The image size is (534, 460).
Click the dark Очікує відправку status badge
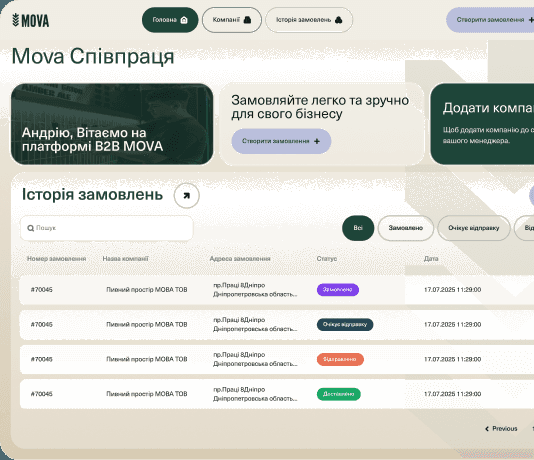(x=345, y=324)
